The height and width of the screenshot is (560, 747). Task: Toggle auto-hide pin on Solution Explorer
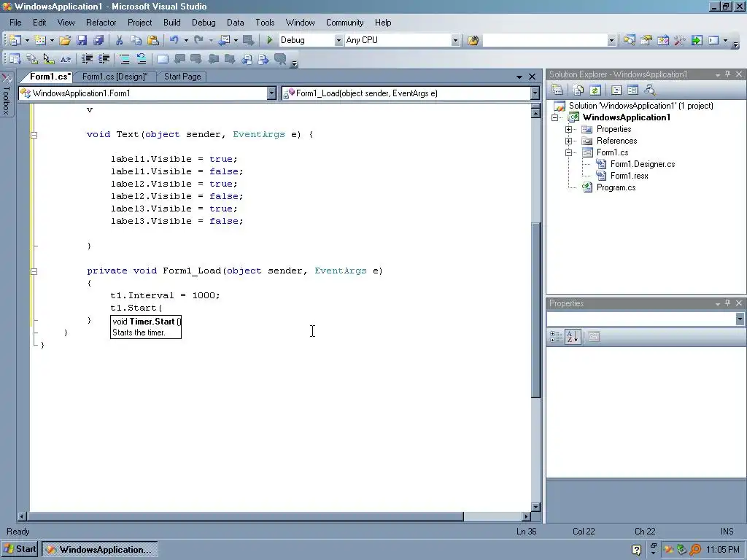pos(727,74)
